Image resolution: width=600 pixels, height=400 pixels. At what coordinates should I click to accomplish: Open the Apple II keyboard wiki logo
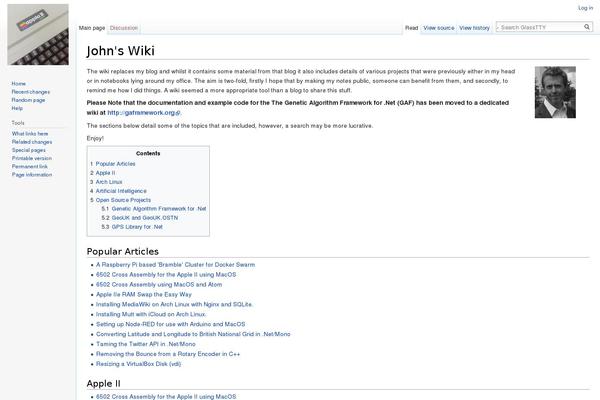(38, 34)
